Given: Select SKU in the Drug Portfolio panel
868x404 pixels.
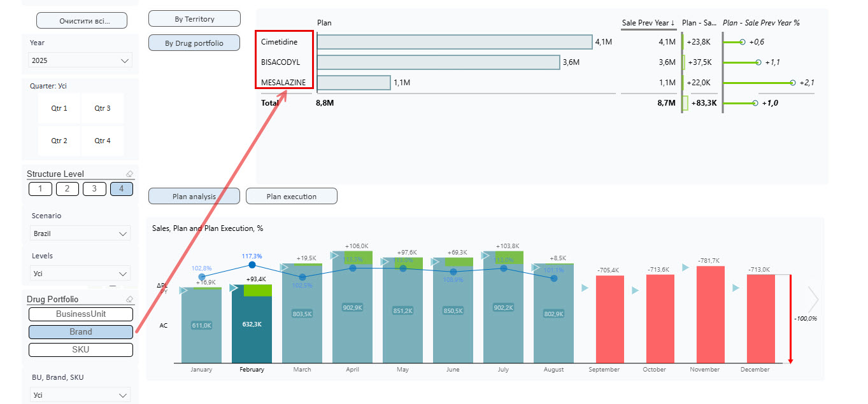Looking at the screenshot, I should [x=80, y=349].
